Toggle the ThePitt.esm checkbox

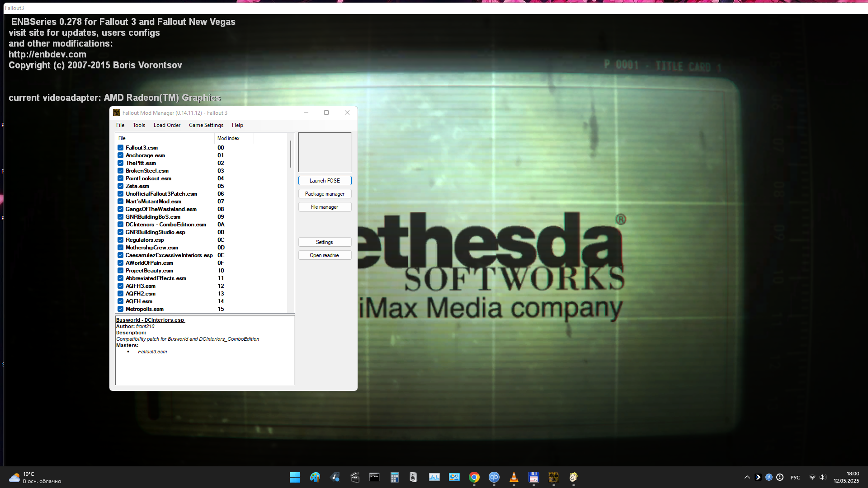(121, 163)
